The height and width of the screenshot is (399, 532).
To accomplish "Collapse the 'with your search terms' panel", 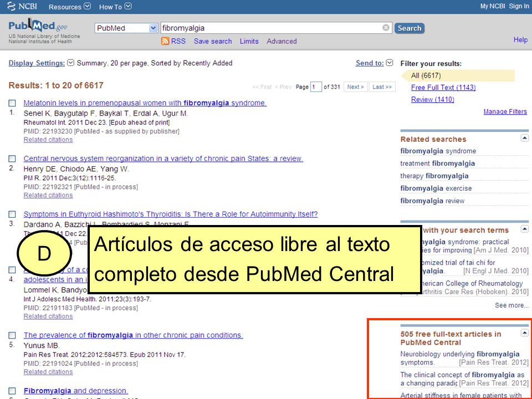I will tap(525, 229).
